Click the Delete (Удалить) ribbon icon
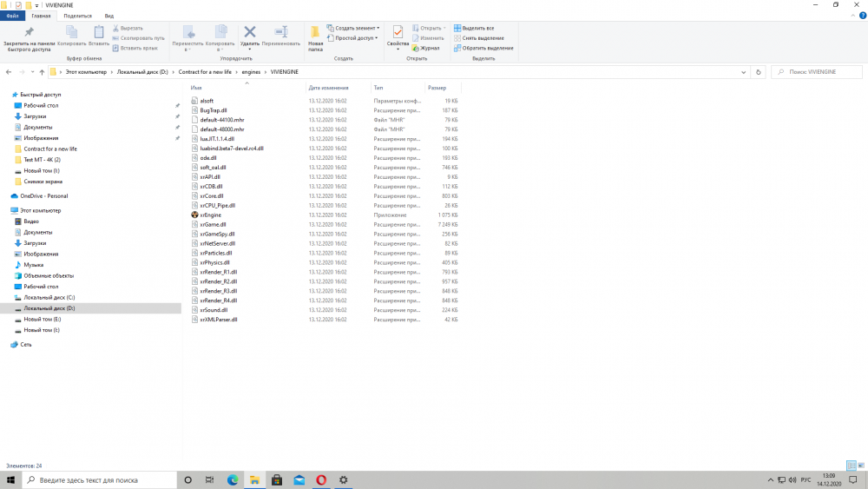The height and width of the screenshot is (489, 868). (249, 35)
